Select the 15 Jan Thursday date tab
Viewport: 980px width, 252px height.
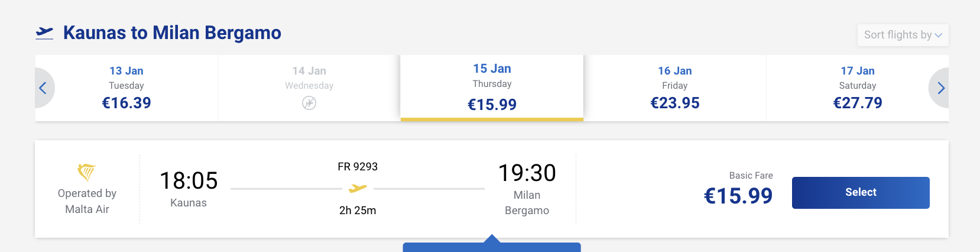pyautogui.click(x=492, y=88)
